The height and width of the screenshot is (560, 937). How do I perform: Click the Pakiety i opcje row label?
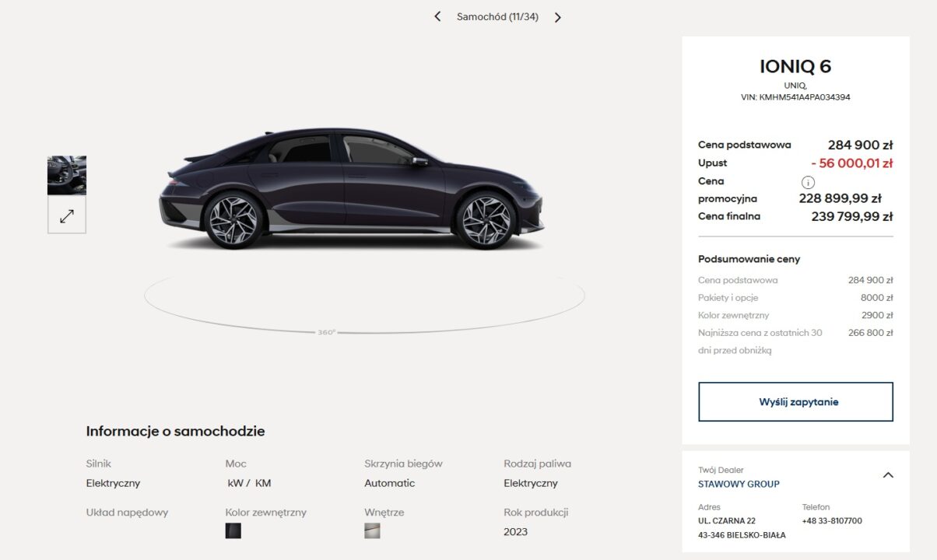click(728, 298)
